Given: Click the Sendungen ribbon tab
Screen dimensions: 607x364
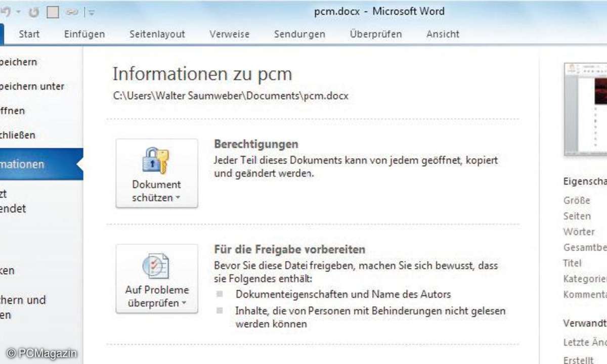Looking at the screenshot, I should (x=299, y=34).
